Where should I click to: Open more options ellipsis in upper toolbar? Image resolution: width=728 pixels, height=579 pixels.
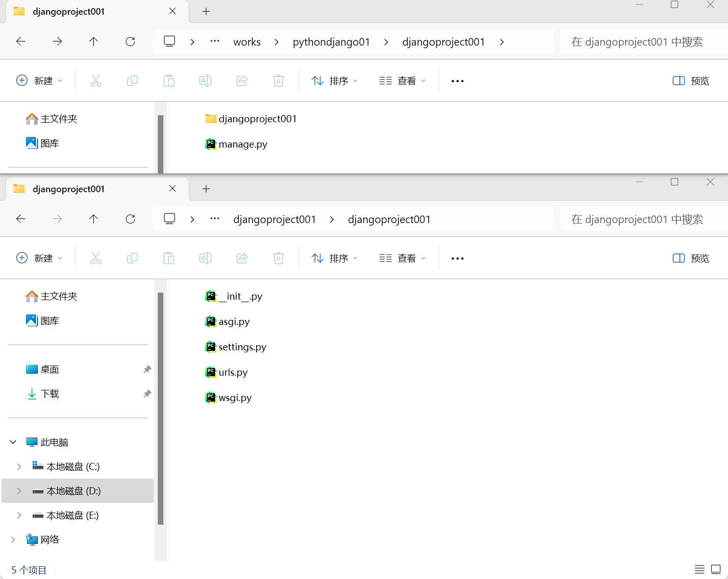[x=458, y=81]
